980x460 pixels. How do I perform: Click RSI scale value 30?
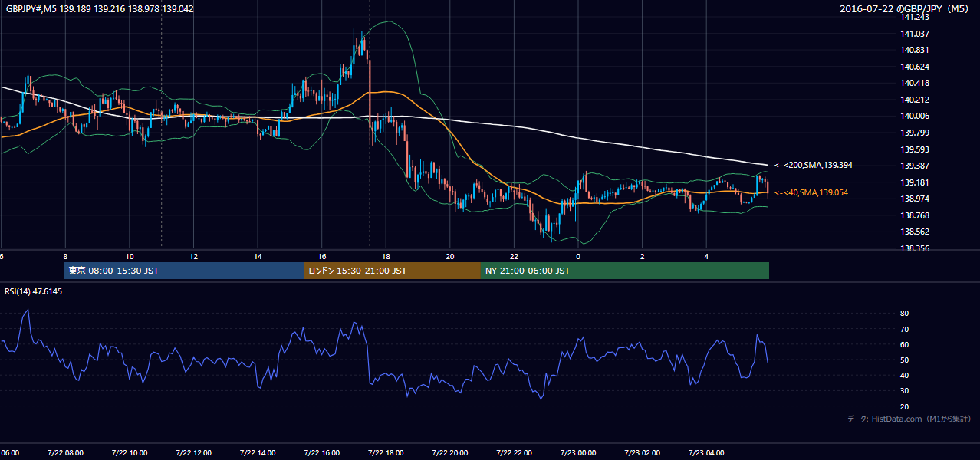click(904, 390)
